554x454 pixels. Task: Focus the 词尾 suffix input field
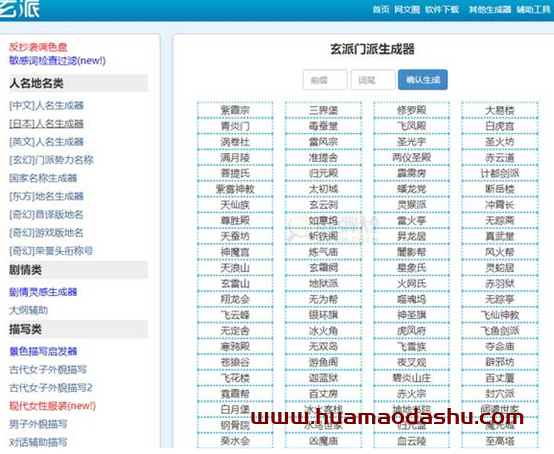coord(373,80)
